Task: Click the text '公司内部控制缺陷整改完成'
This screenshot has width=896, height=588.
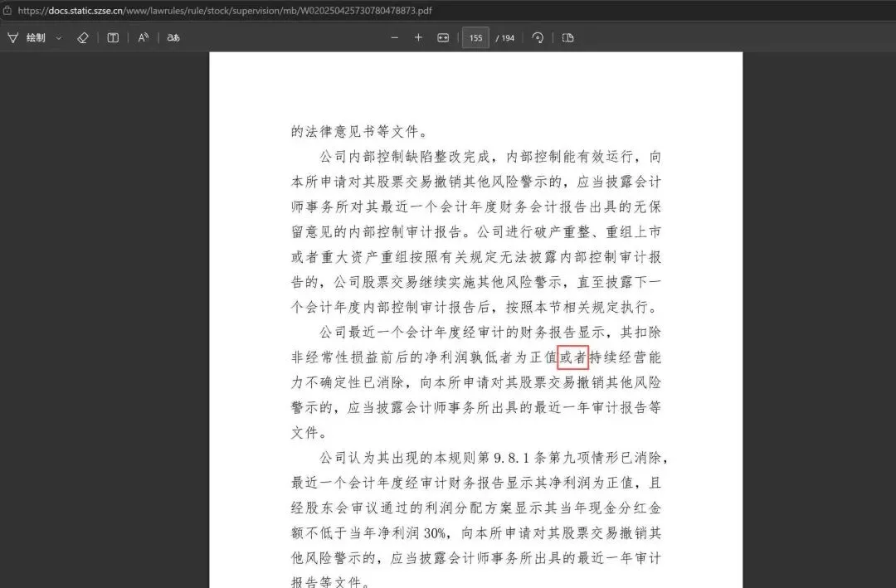Action: (405, 157)
